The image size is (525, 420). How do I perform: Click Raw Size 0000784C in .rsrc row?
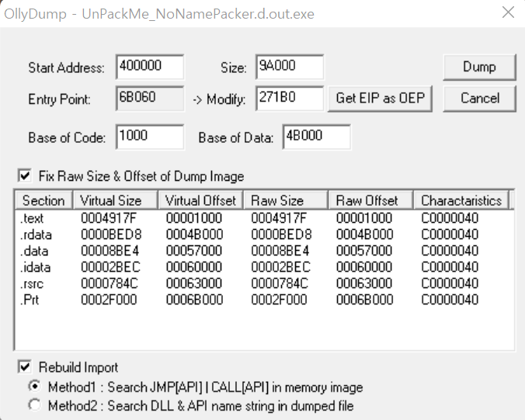[280, 283]
